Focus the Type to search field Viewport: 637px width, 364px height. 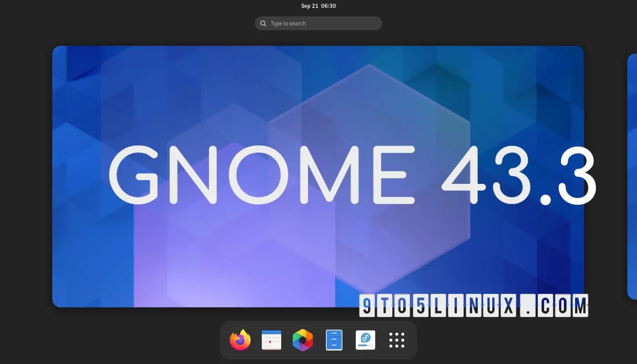pyautogui.click(x=318, y=23)
